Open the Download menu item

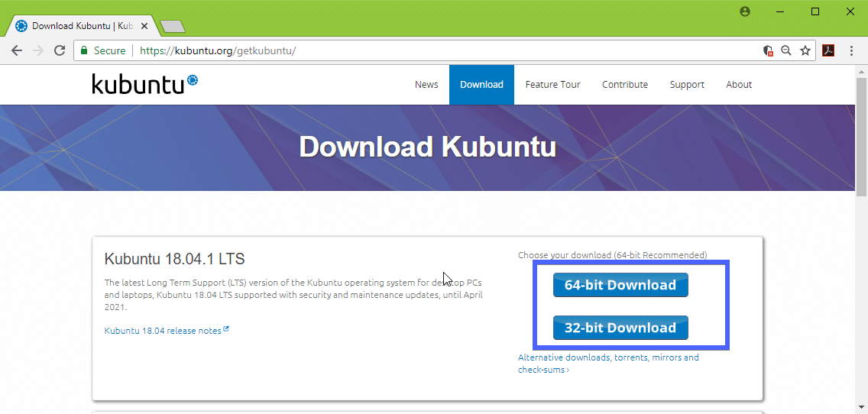click(x=481, y=85)
